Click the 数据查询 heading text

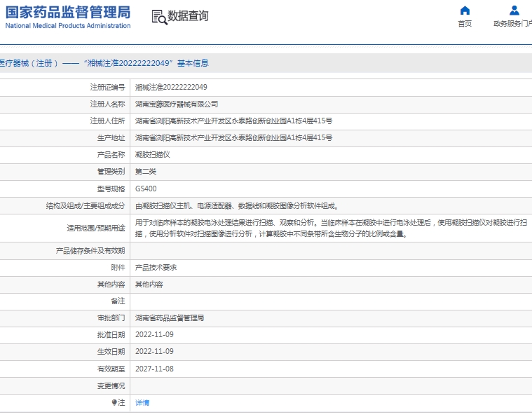point(188,16)
